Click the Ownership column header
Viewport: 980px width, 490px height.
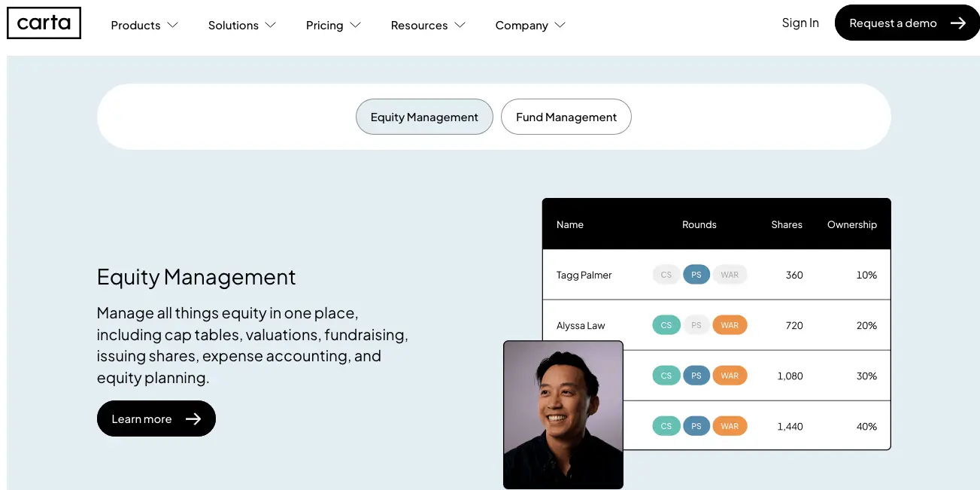852,224
